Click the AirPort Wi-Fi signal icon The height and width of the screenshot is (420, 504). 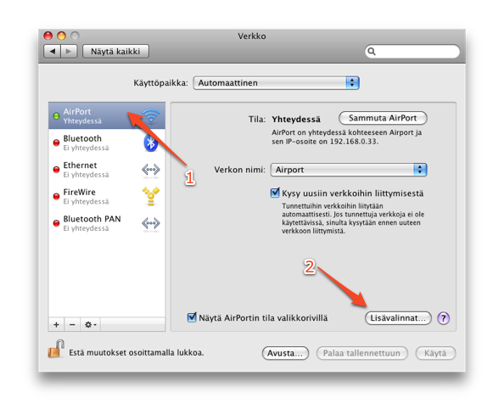[x=151, y=115]
